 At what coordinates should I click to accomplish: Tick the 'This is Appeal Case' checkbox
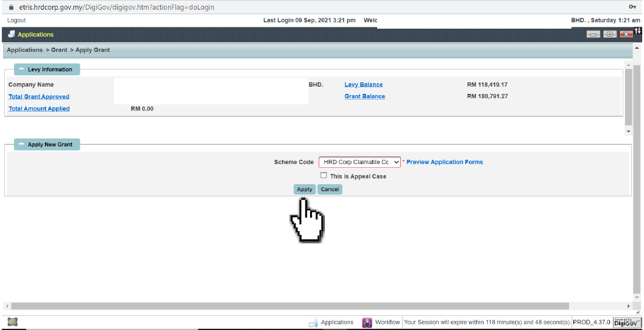point(324,176)
